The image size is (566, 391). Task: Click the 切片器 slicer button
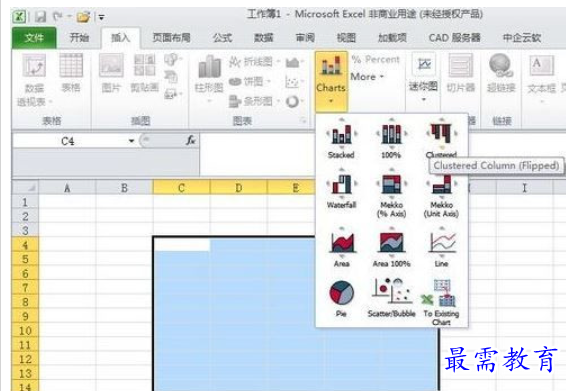point(461,73)
